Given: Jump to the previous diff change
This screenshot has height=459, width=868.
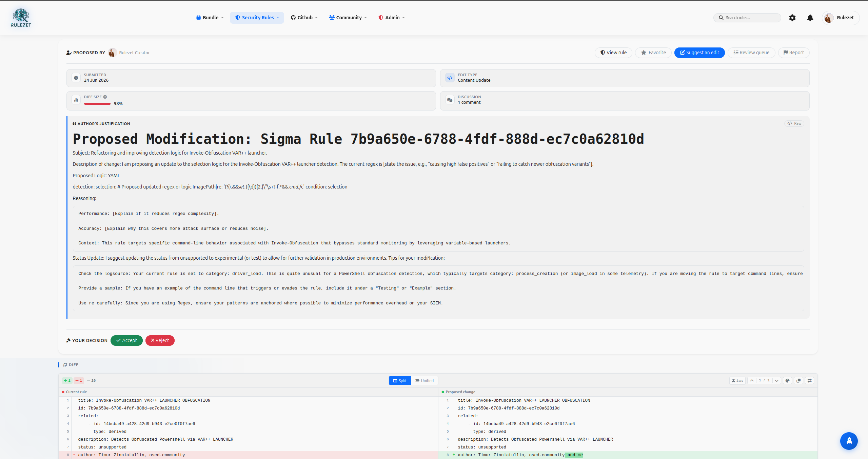Looking at the screenshot, I should (752, 380).
